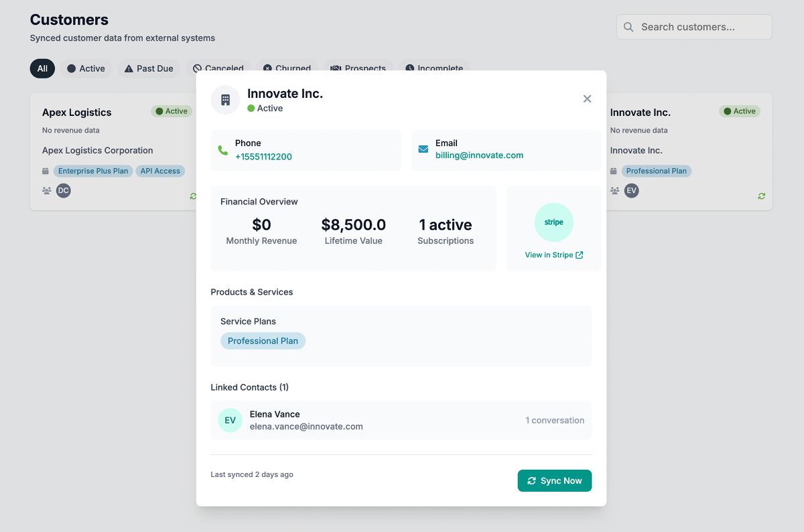804x532 pixels.
Task: Open View in Stripe link
Action: coord(554,255)
